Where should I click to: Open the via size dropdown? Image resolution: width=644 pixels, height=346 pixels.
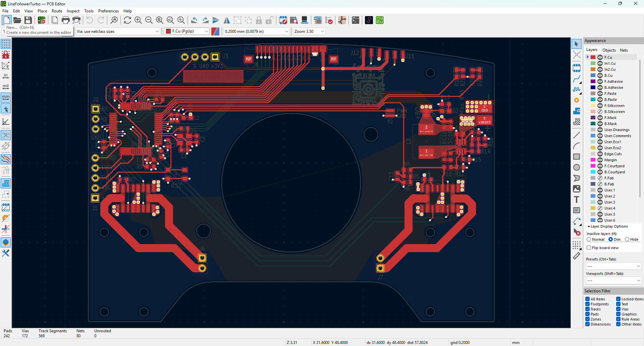pos(118,32)
